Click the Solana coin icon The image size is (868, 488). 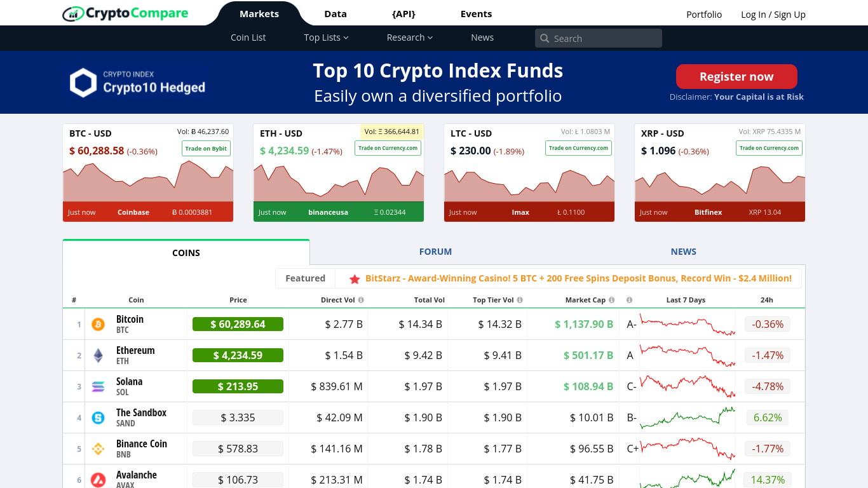[x=98, y=386]
